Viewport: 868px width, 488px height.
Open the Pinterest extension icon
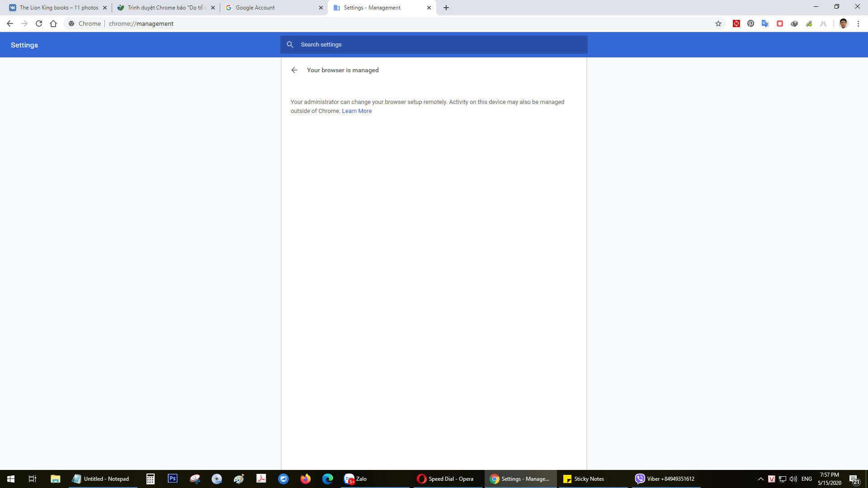tap(750, 23)
